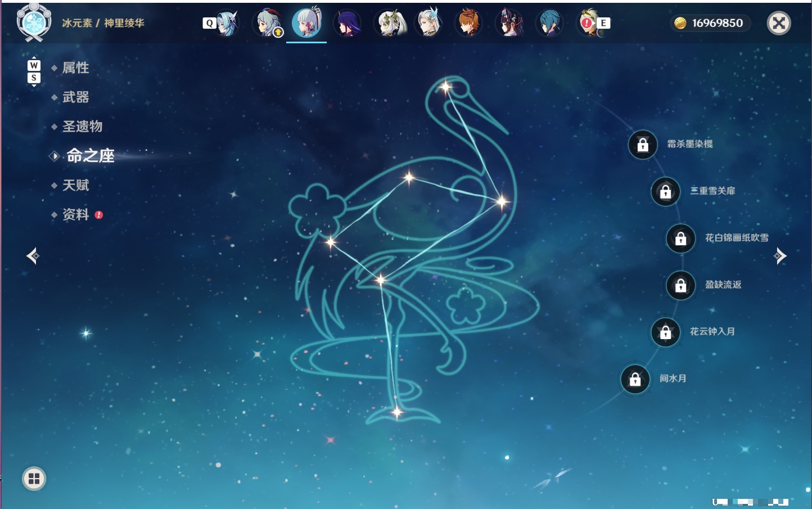812x509 pixels.
Task: Open the locked 盈缺流返 constellation node
Action: pyautogui.click(x=681, y=285)
